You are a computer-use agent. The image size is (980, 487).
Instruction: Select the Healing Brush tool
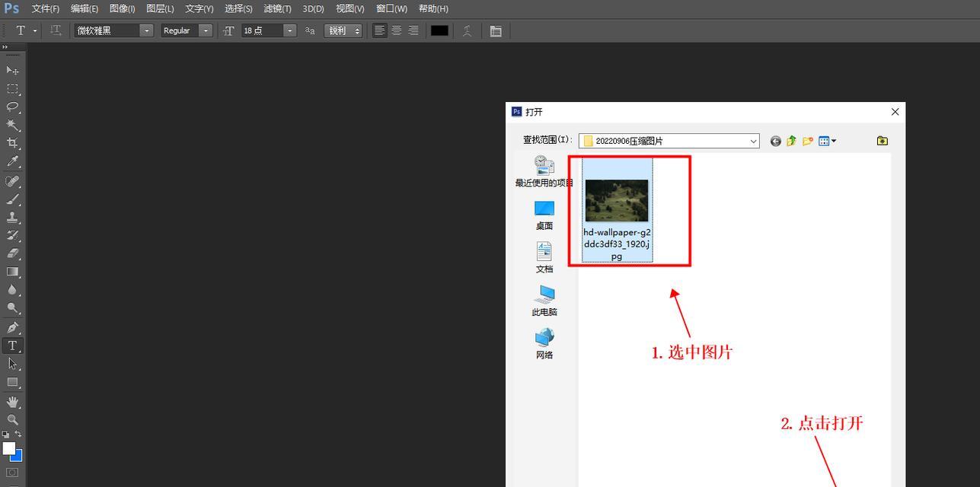tap(12, 181)
